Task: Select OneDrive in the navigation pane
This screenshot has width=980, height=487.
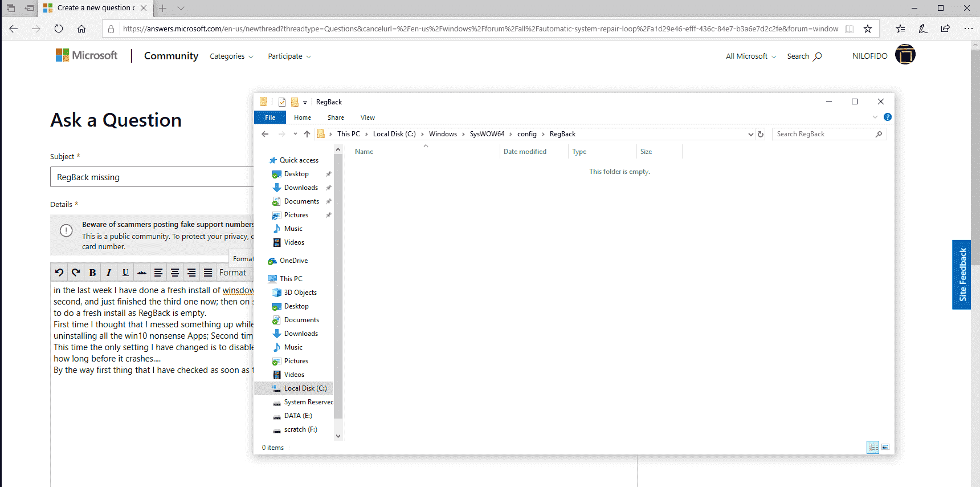Action: [293, 261]
